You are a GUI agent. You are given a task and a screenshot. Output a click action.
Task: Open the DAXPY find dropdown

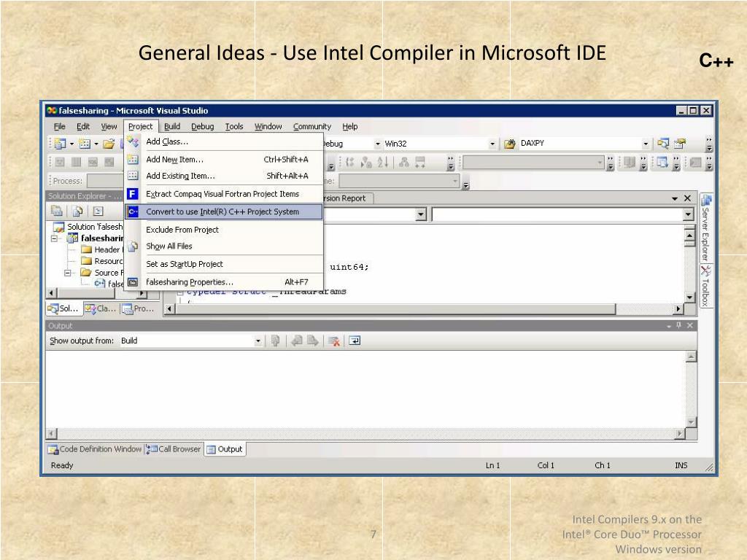point(646,144)
